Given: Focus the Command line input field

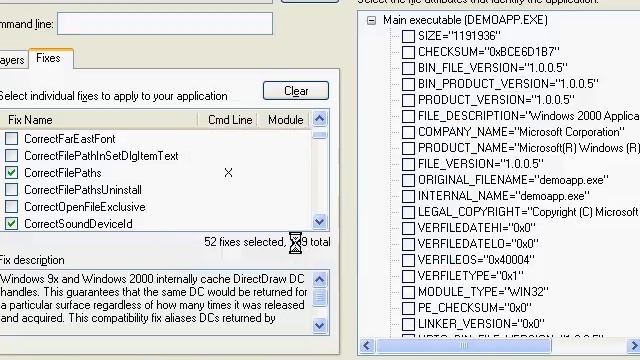Looking at the screenshot, I should pos(165,24).
